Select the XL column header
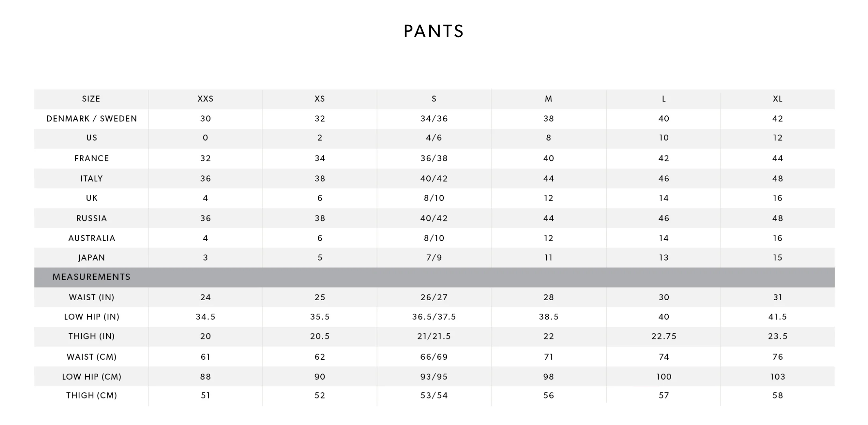 (x=778, y=99)
